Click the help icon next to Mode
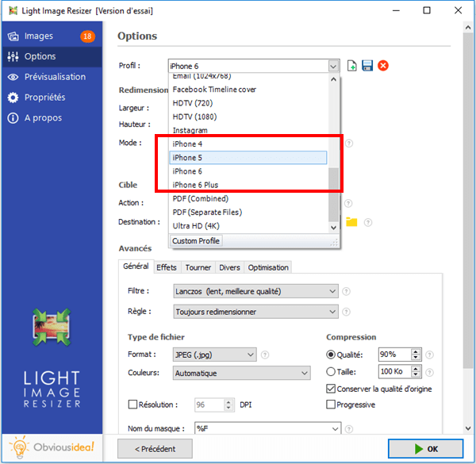Viewport: 476px width, 464px height. click(x=349, y=143)
